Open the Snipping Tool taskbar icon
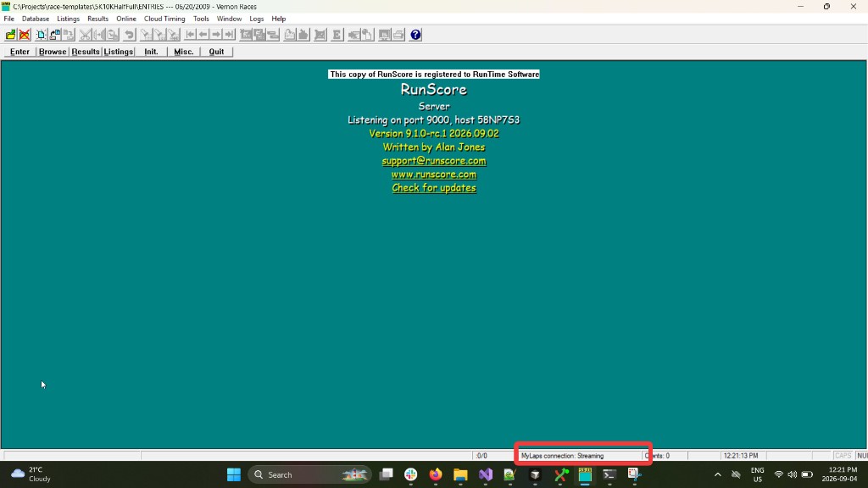The height and width of the screenshot is (488, 868). pyautogui.click(x=634, y=474)
